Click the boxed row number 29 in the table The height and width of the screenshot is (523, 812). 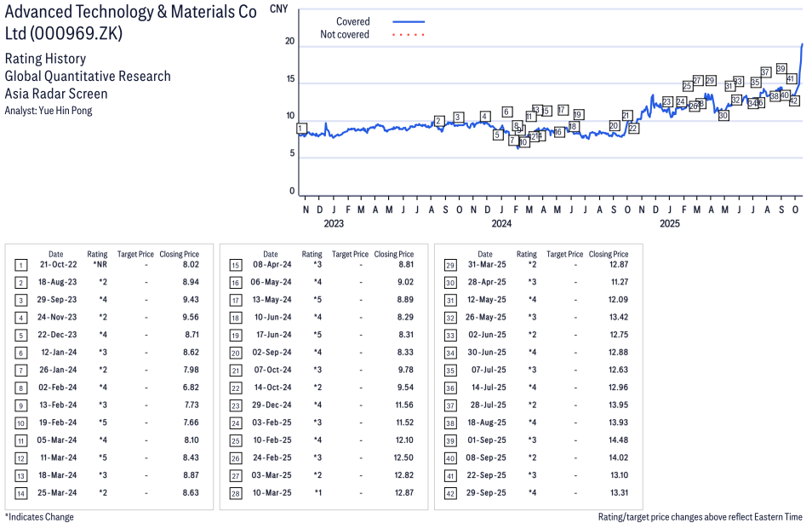[450, 265]
